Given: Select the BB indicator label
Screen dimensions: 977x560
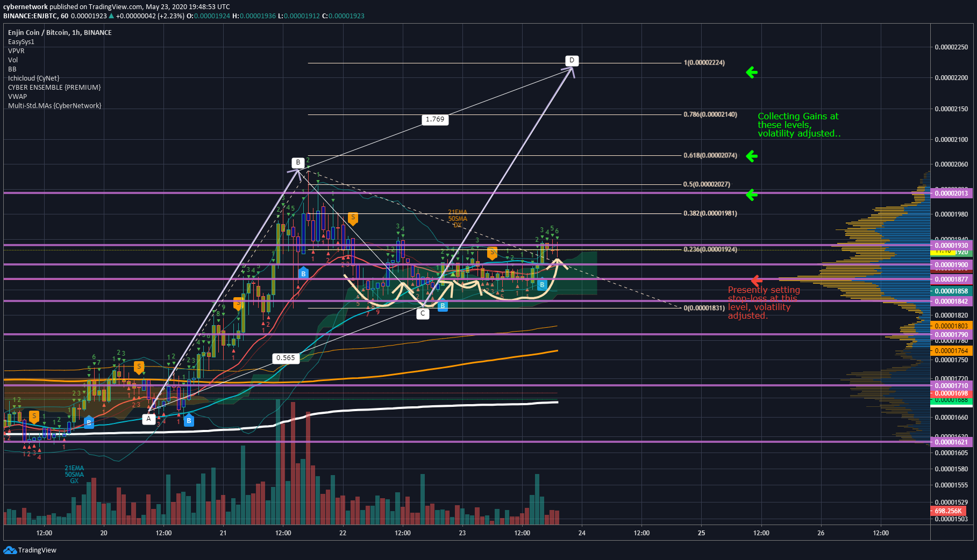Looking at the screenshot, I should 12,69.
